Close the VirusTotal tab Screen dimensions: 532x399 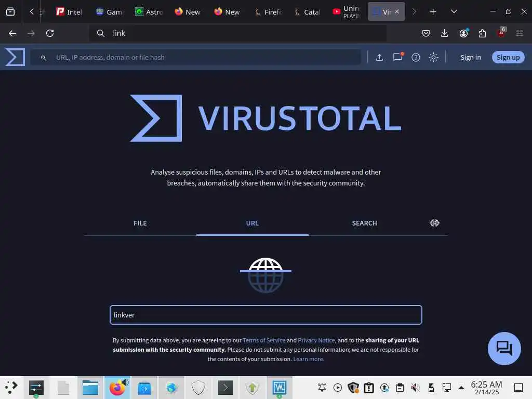click(x=396, y=12)
